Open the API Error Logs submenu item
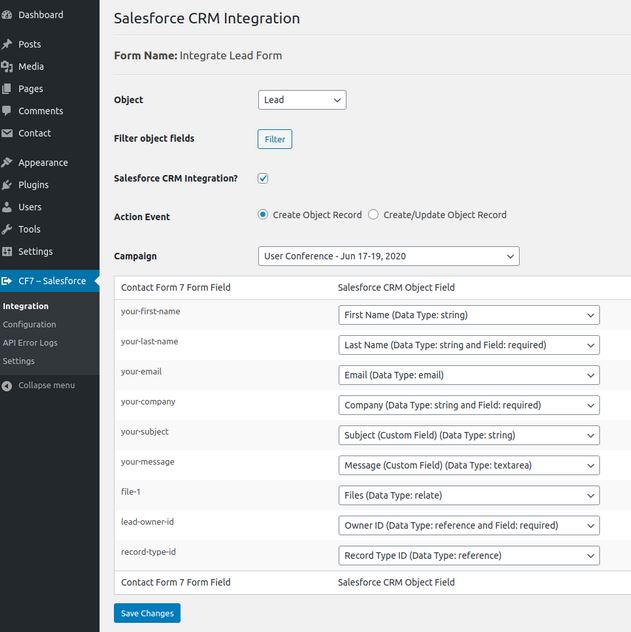The height and width of the screenshot is (632, 631). point(30,343)
